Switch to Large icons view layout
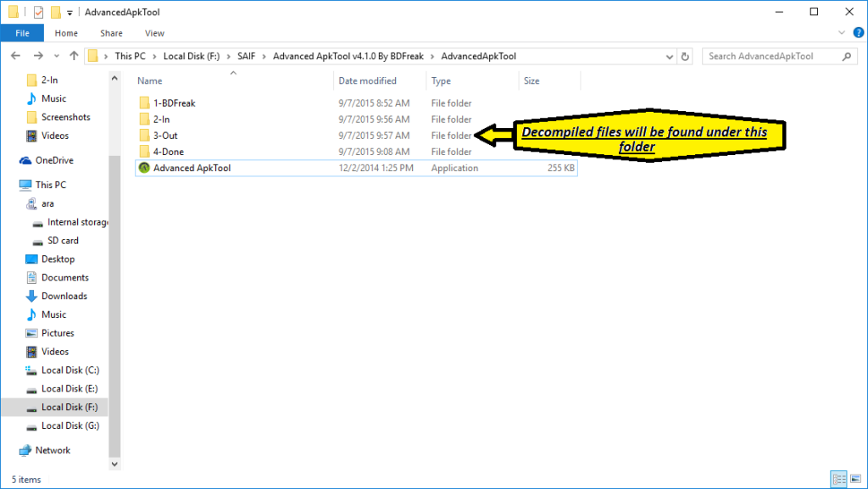This screenshot has height=489, width=868. pos(856,479)
